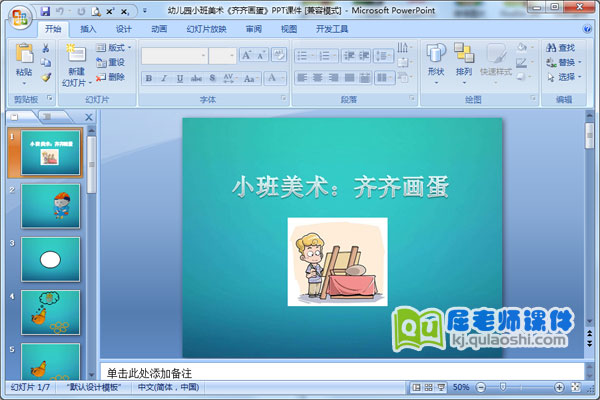Open PowerPoint Help question mark

click(x=587, y=29)
